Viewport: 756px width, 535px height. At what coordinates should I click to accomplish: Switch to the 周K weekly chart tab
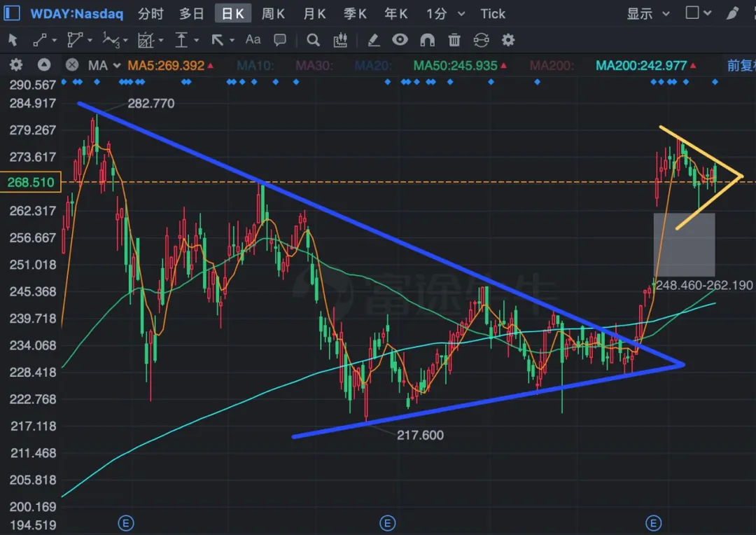(x=273, y=13)
